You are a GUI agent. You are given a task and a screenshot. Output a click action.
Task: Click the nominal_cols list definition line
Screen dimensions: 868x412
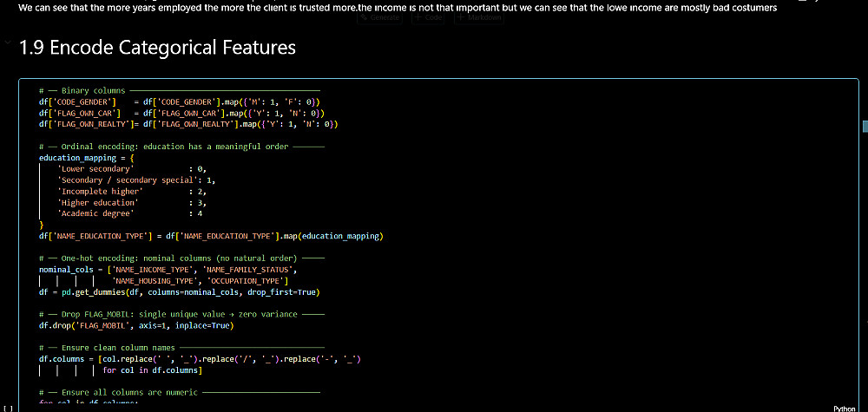pos(174,270)
